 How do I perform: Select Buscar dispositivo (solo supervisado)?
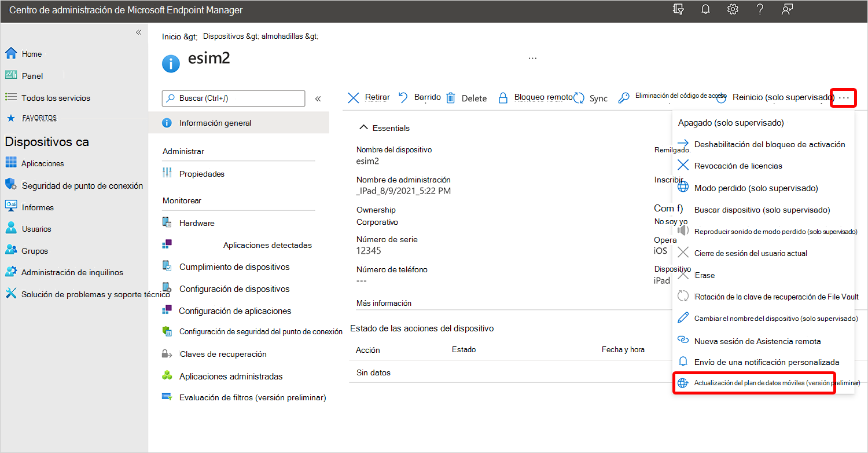tap(763, 210)
